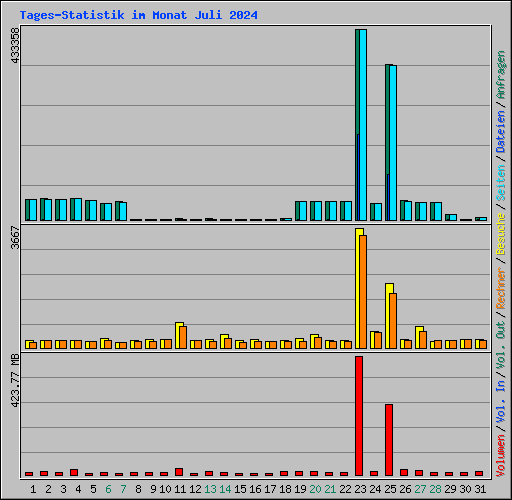The height and width of the screenshot is (500, 512).
Task: Click green weekend label 13 on the x-axis
Action: point(210,489)
